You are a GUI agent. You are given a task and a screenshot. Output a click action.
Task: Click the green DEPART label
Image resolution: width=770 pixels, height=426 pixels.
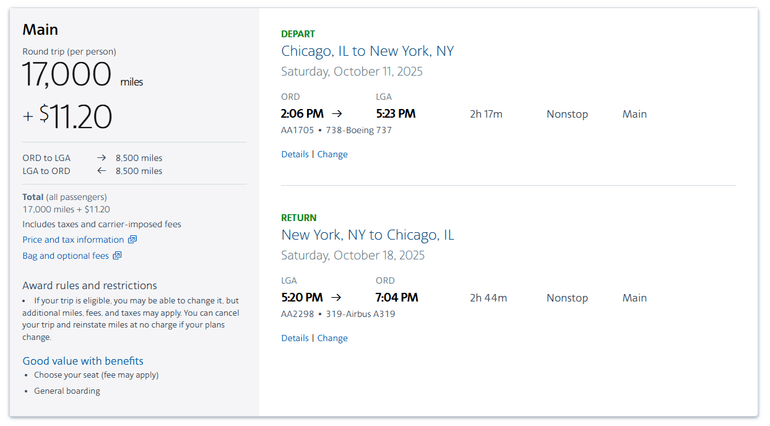coord(298,34)
